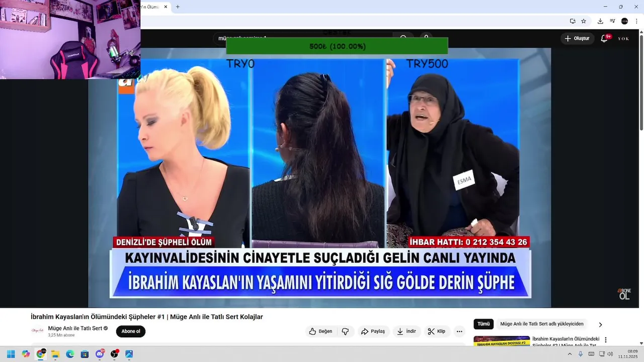
Task: Open recommended video title Şüpheler #2
Action: [x=566, y=342]
